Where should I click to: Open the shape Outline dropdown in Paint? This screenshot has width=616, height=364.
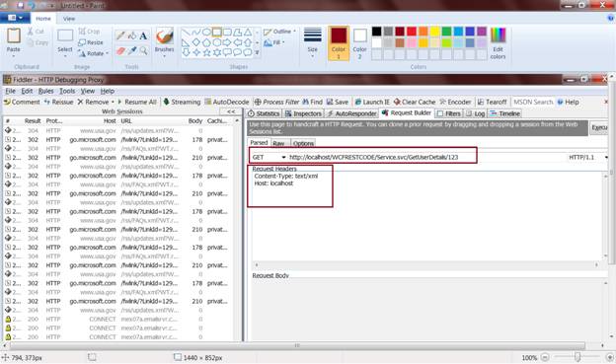coord(279,32)
